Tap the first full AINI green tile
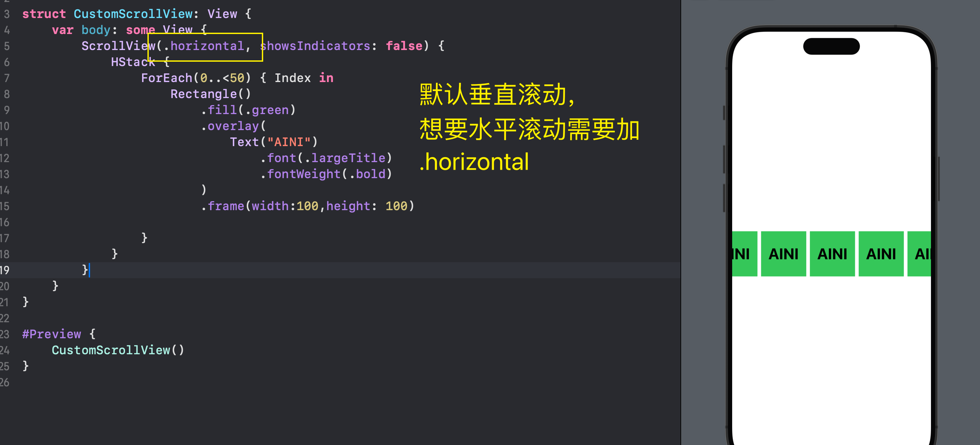Screen dimensions: 980x445 [x=783, y=254]
